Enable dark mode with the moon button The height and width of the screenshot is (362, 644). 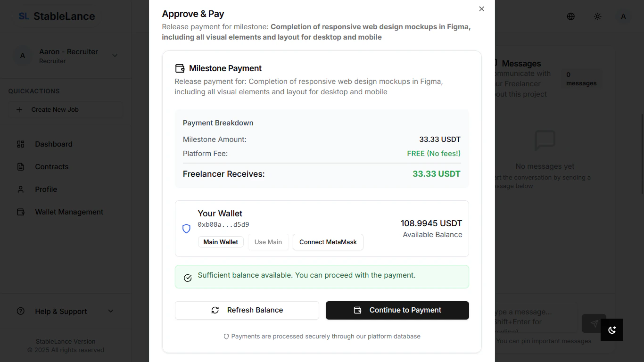point(612,330)
